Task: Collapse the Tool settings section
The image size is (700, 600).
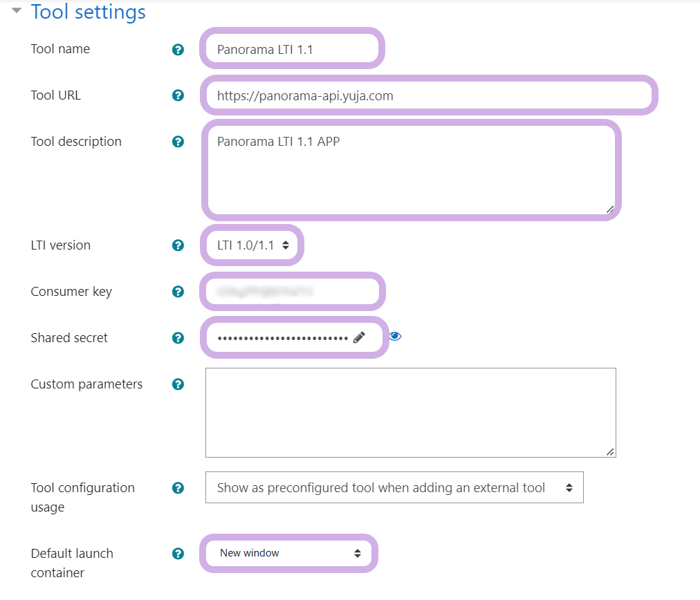Action: click(x=17, y=11)
